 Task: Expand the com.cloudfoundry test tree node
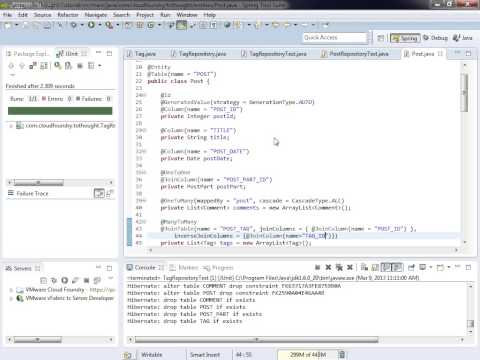point(11,126)
